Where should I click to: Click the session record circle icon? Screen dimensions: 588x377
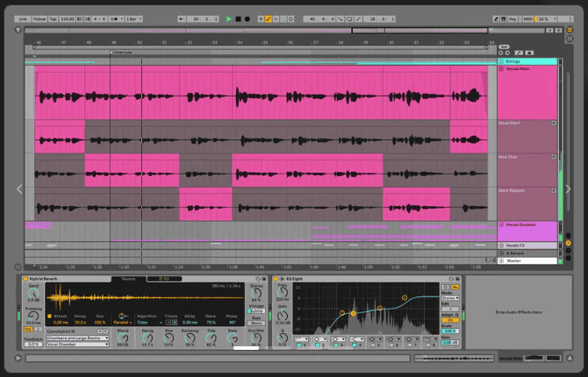tap(291, 18)
